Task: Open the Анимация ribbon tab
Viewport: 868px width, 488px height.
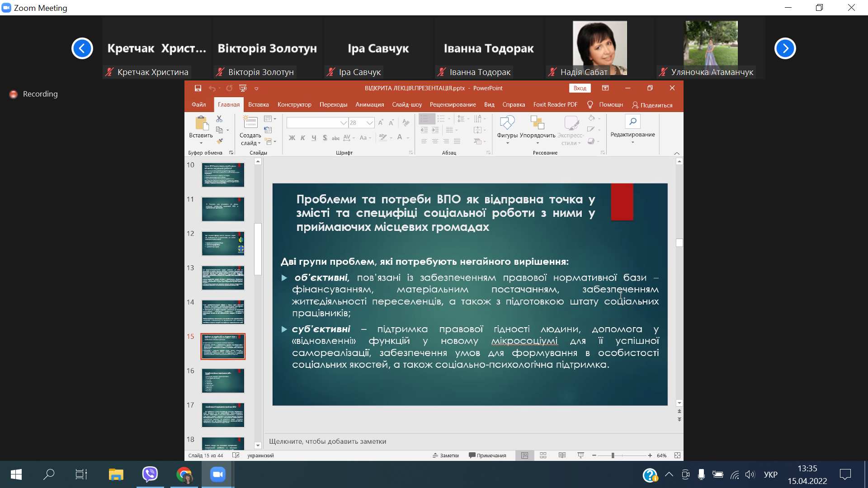Action: [369, 105]
